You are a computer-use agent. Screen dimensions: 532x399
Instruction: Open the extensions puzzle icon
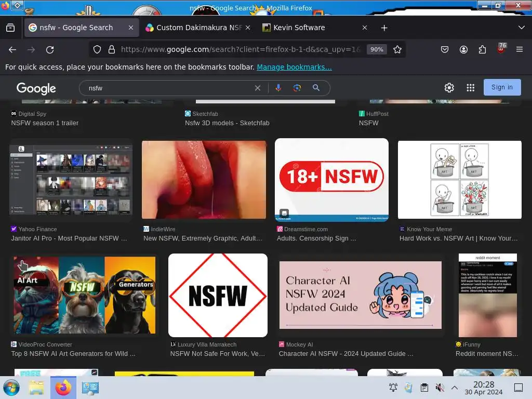[x=482, y=49]
